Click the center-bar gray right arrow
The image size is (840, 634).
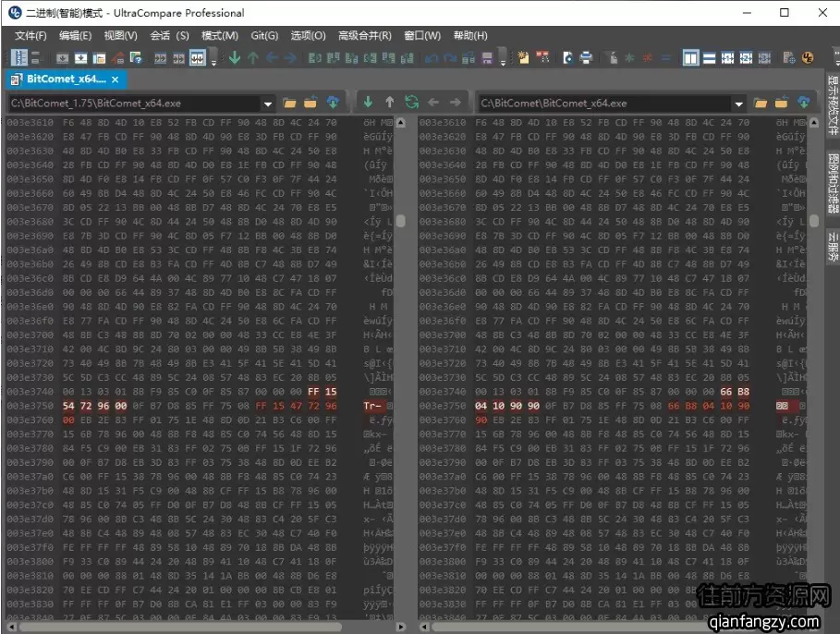pyautogui.click(x=456, y=102)
